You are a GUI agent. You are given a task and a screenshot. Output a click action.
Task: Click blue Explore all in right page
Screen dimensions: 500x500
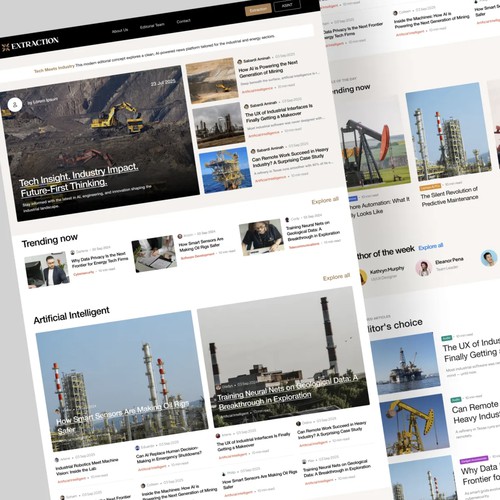click(431, 247)
